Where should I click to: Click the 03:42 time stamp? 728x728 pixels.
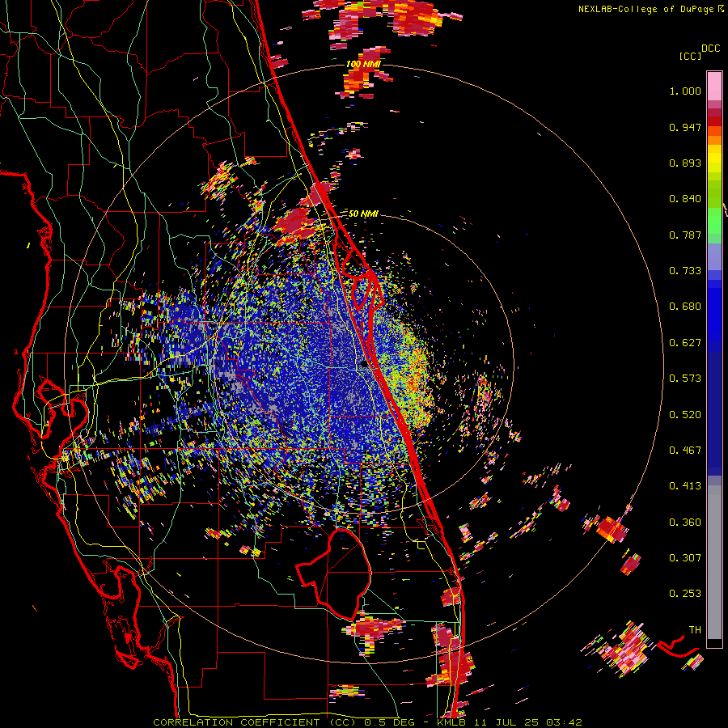point(564,722)
